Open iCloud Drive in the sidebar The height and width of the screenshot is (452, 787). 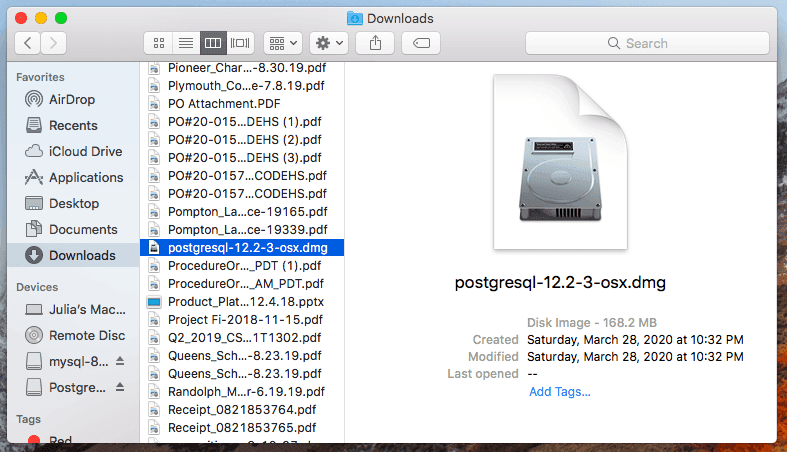pos(86,151)
